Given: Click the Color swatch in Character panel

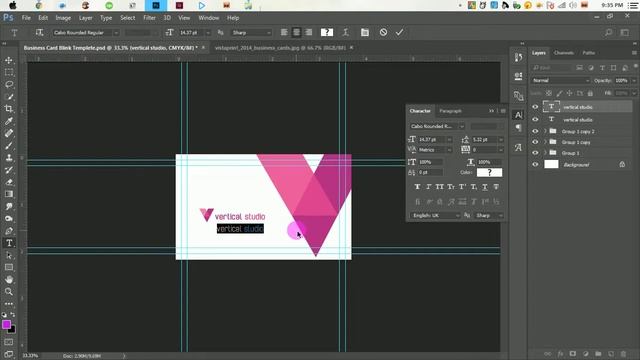Looking at the screenshot, I should 489,172.
